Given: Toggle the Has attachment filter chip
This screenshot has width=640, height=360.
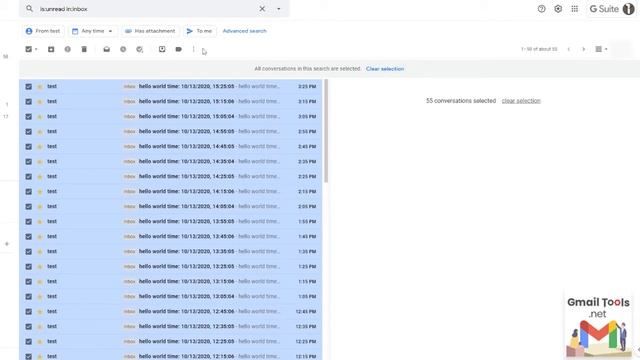Looking at the screenshot, I should coord(150,31).
